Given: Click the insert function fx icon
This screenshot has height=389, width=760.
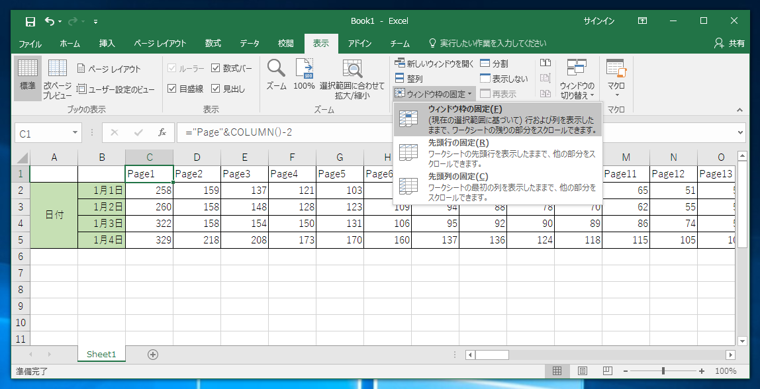Looking at the screenshot, I should click(x=162, y=132).
